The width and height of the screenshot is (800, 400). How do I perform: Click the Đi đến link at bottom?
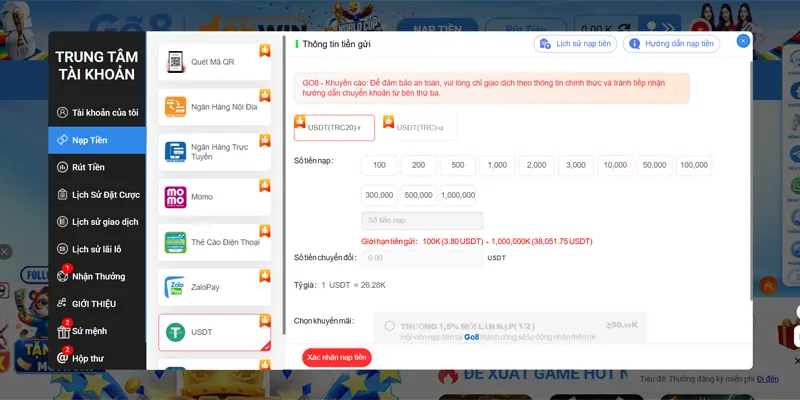click(767, 379)
